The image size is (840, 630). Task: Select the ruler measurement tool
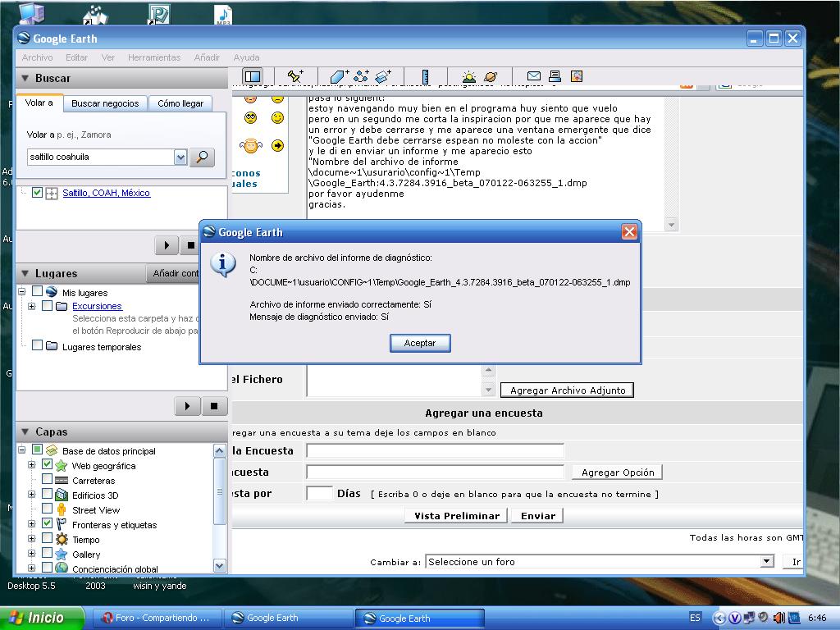point(426,76)
